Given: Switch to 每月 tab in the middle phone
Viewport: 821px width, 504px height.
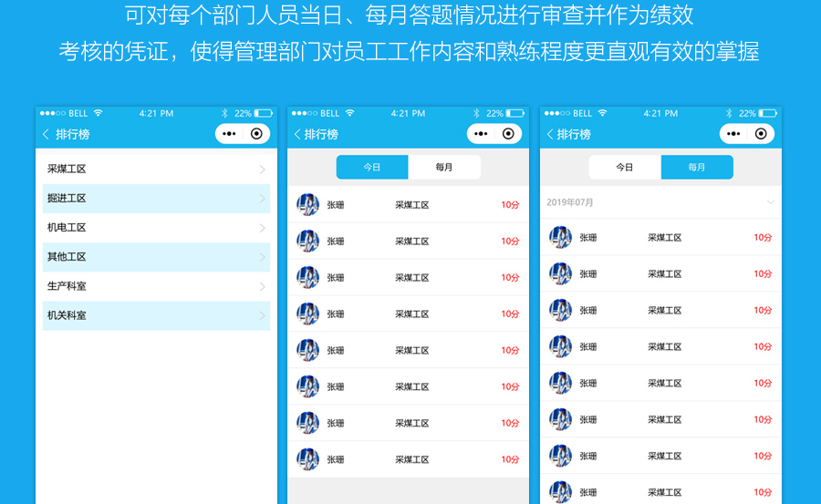Looking at the screenshot, I should pyautogui.click(x=444, y=168).
